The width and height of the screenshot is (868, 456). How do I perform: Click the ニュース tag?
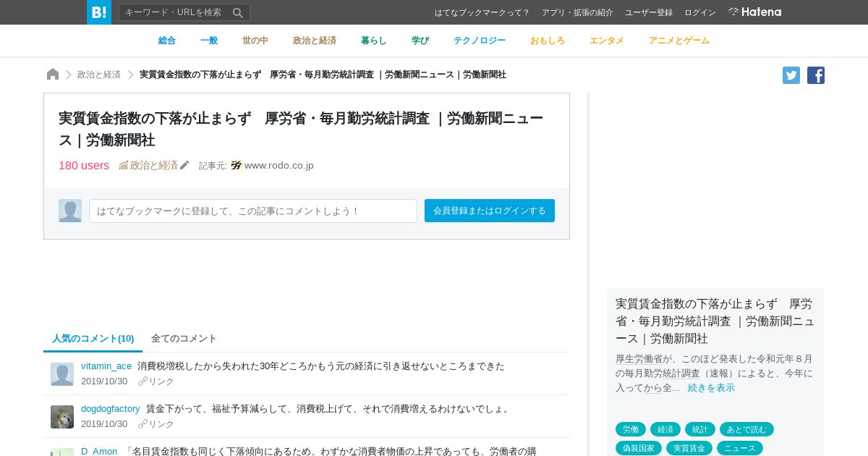pos(740,448)
